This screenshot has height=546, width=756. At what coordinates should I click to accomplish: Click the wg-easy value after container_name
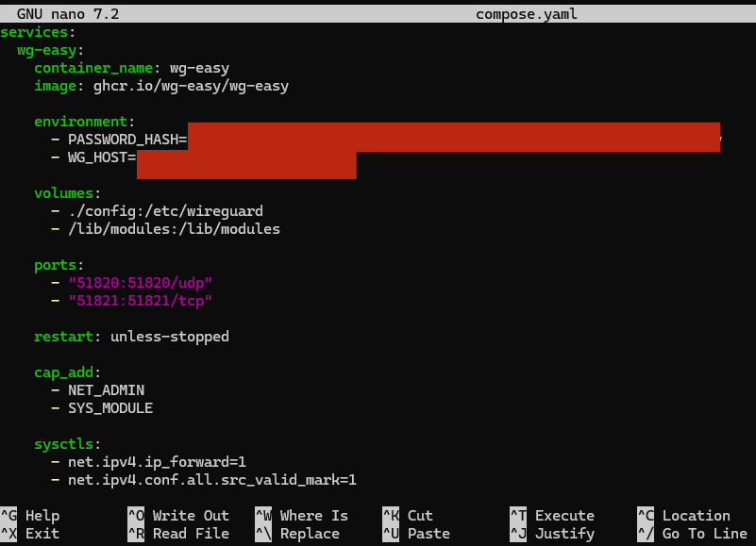point(199,69)
